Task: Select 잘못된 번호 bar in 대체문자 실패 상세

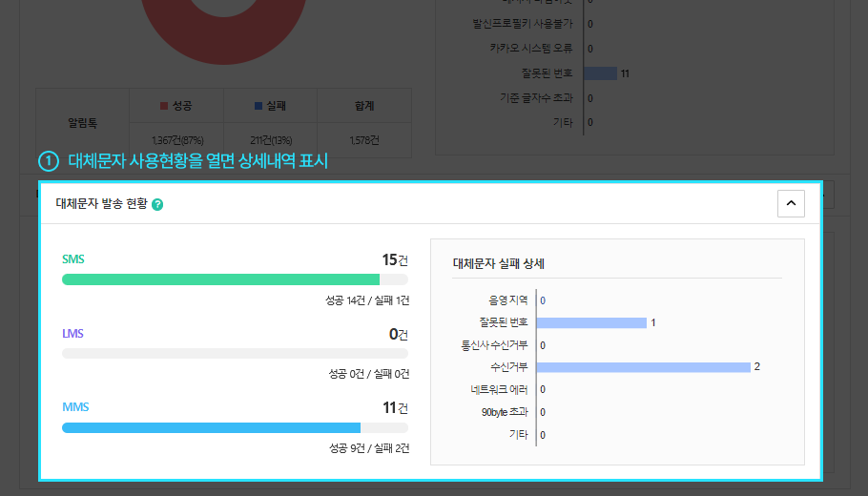Action: (x=592, y=322)
